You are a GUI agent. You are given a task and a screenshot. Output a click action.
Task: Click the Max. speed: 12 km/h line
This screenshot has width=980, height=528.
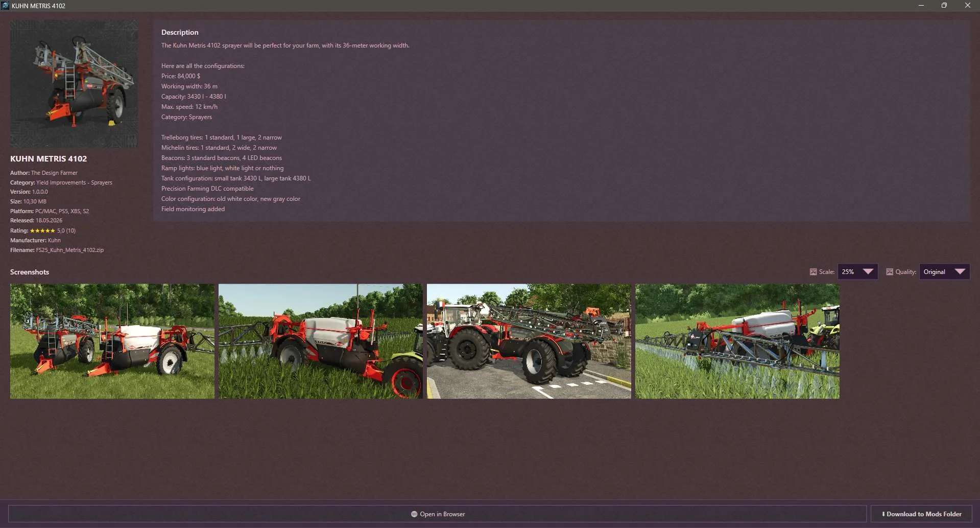click(189, 107)
